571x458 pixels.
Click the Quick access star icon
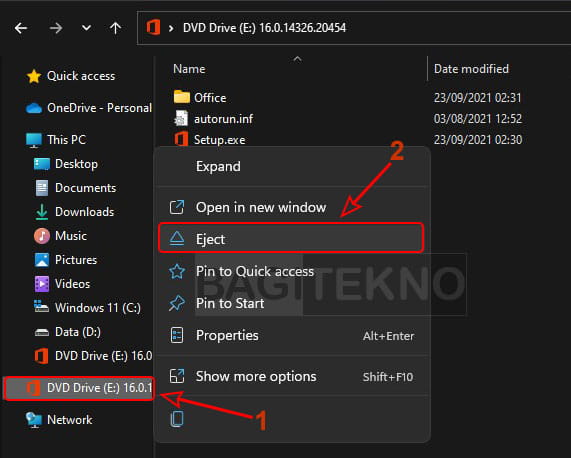[x=34, y=76]
